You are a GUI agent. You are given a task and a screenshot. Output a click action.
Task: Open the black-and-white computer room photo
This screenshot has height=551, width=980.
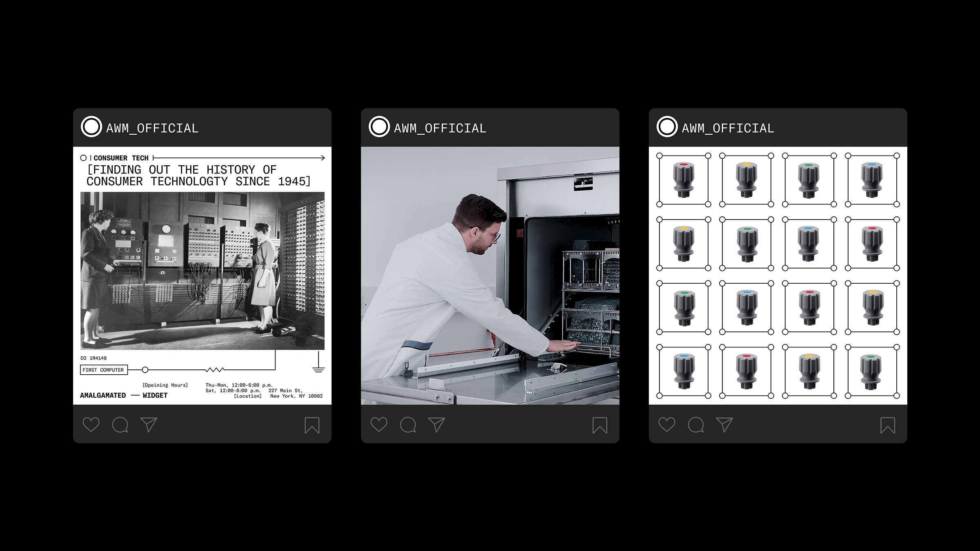[x=203, y=271]
